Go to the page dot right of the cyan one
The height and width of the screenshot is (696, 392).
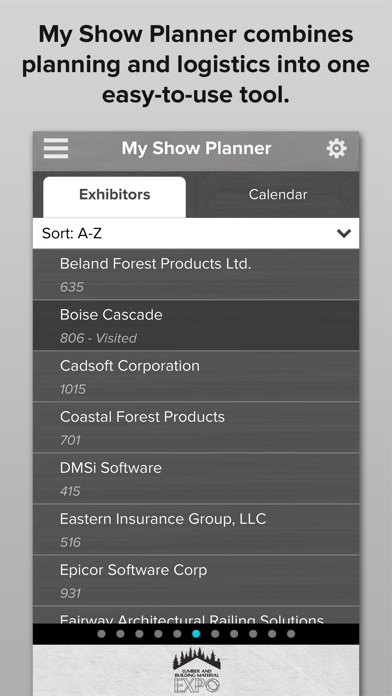coord(215,634)
